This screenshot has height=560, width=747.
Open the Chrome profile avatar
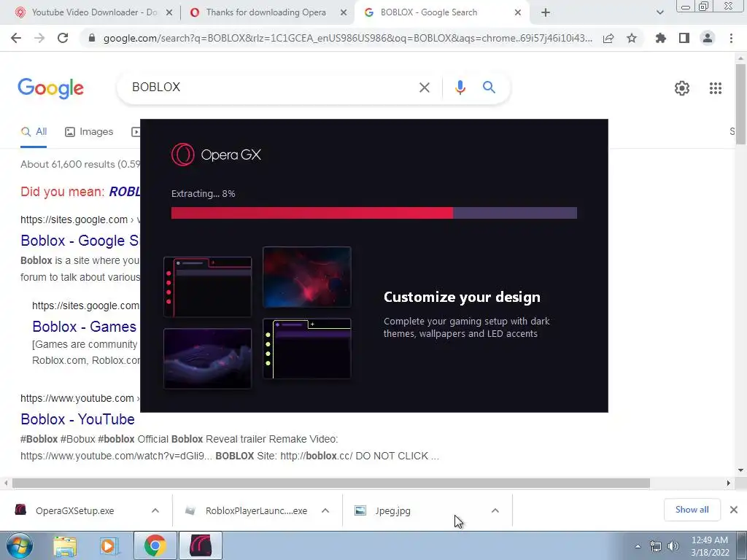click(708, 38)
